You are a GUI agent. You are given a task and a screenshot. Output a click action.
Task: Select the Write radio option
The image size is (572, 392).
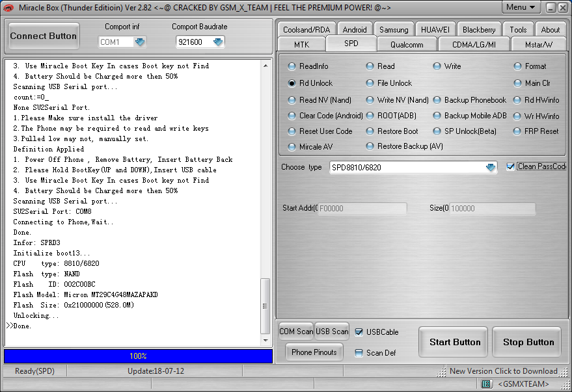click(x=447, y=66)
